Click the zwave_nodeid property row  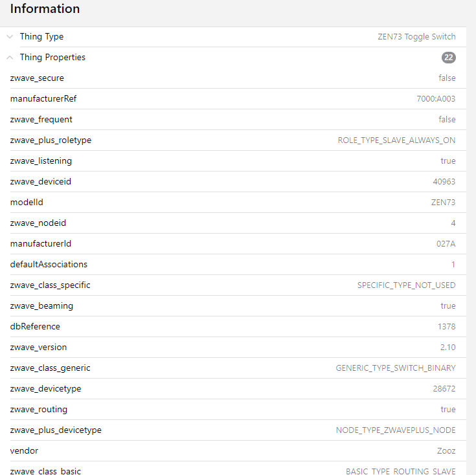(x=233, y=223)
